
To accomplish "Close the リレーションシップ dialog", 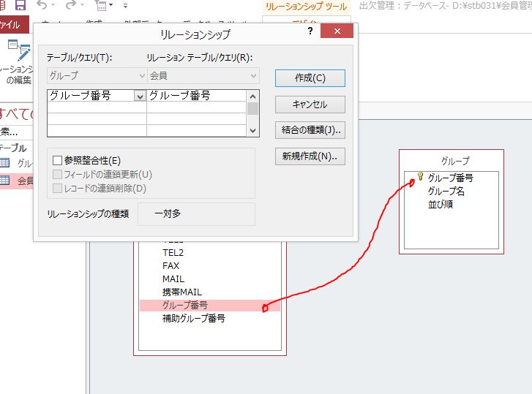I will click(337, 31).
